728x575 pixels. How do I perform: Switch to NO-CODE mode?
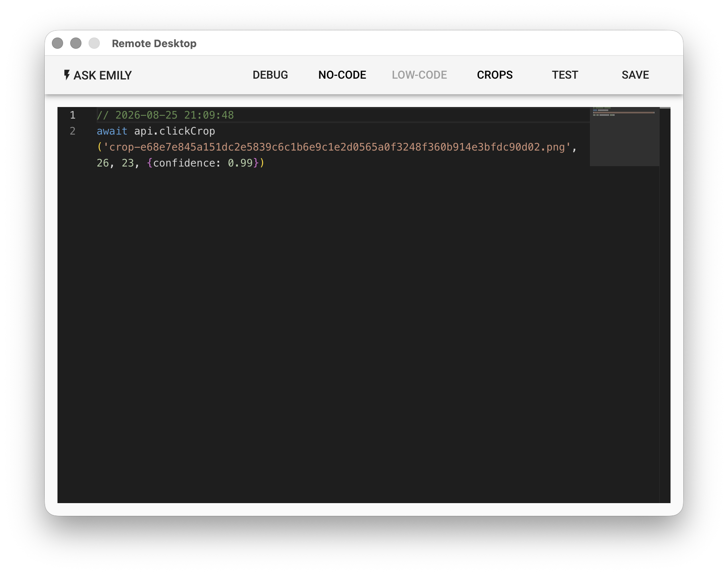pyautogui.click(x=342, y=75)
